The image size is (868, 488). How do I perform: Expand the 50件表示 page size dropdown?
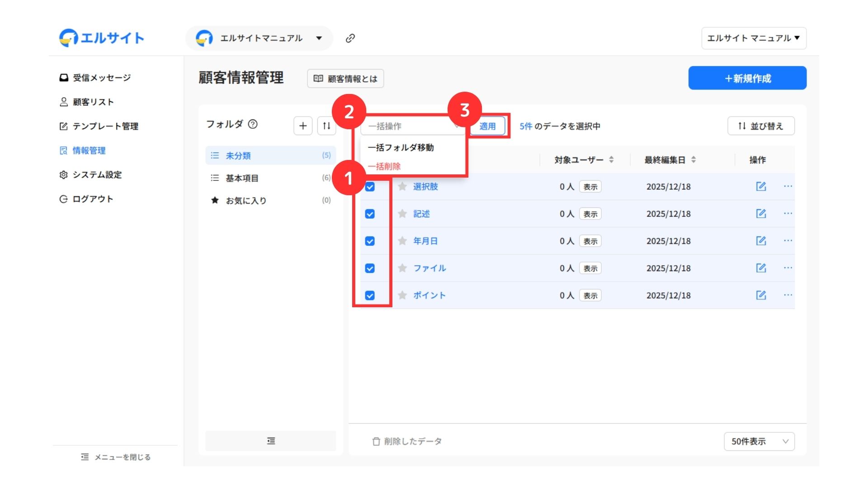(759, 441)
